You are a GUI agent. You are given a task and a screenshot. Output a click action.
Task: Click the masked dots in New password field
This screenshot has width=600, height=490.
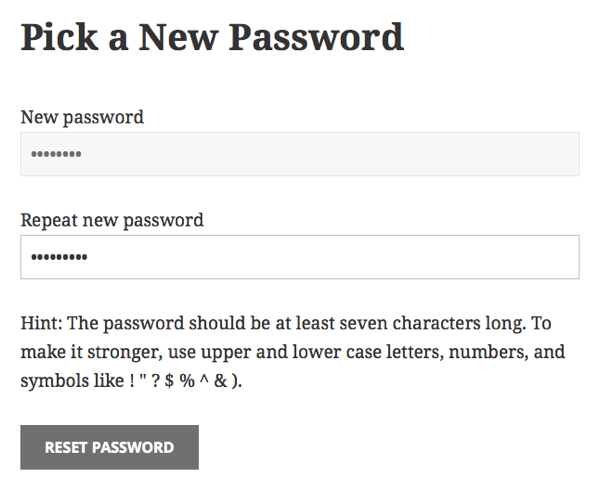[56, 155]
